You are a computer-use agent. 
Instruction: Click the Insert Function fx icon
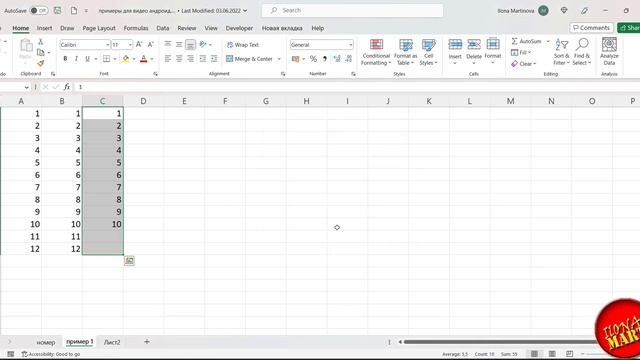pyautogui.click(x=67, y=87)
